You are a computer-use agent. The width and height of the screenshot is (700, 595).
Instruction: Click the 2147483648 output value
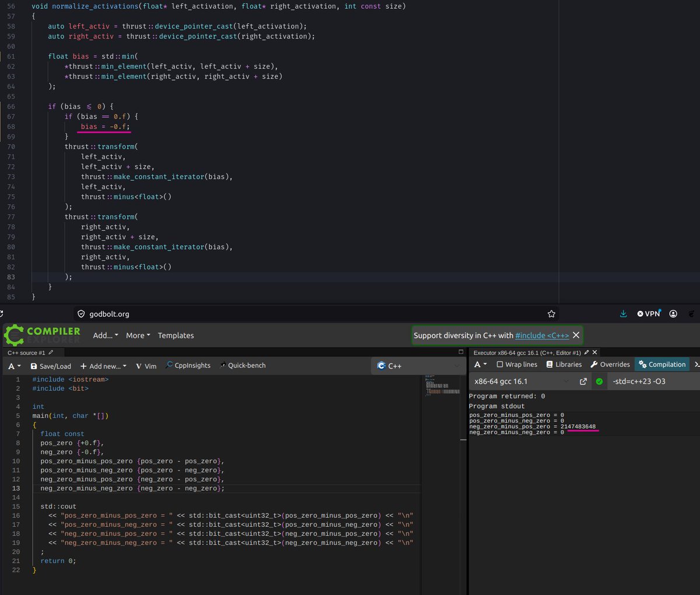click(578, 426)
